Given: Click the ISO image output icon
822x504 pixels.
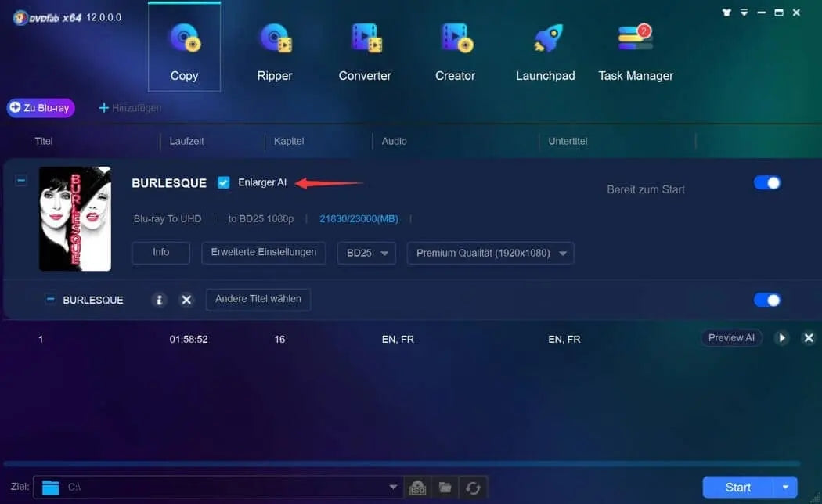Looking at the screenshot, I should click(x=418, y=488).
